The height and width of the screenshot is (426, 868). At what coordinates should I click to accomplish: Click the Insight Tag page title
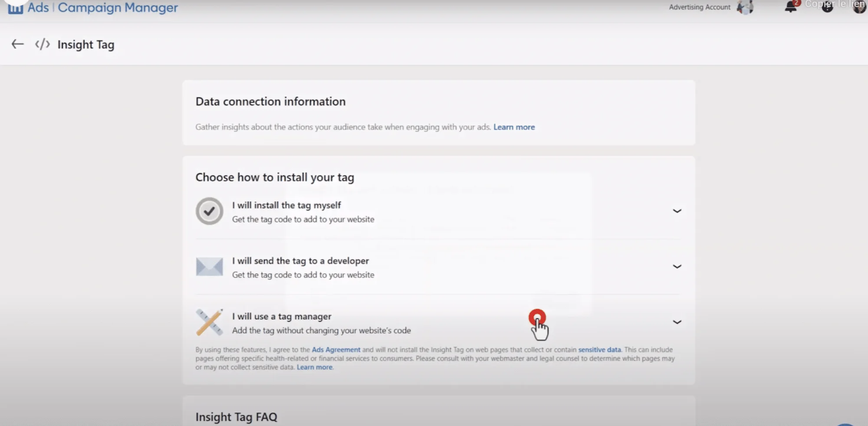point(86,45)
